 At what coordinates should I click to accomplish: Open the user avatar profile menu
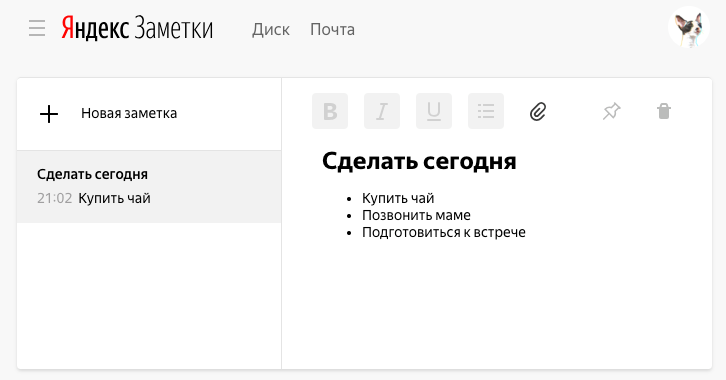pos(689,27)
